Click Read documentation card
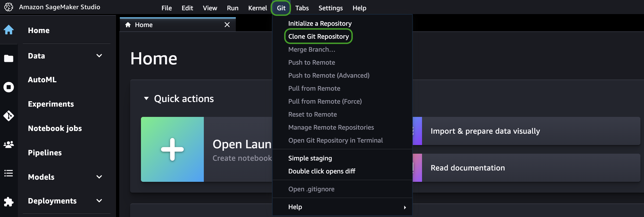Image resolution: width=644 pixels, height=217 pixels. [x=526, y=168]
